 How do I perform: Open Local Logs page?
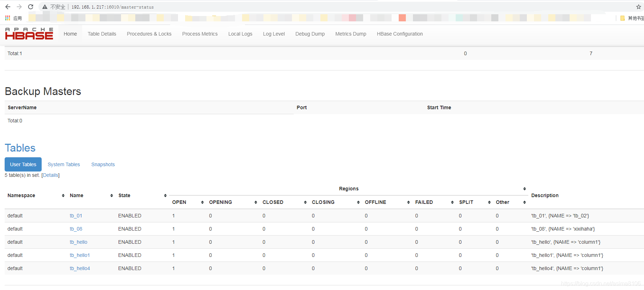pyautogui.click(x=240, y=34)
